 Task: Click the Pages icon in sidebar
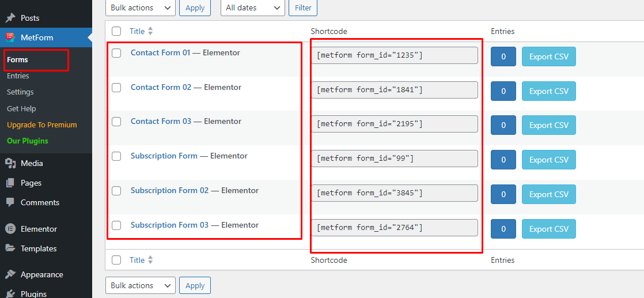click(x=11, y=183)
